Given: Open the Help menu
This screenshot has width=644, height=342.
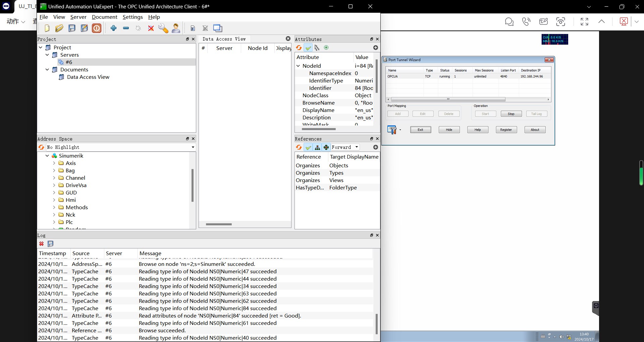Looking at the screenshot, I should 154,17.
